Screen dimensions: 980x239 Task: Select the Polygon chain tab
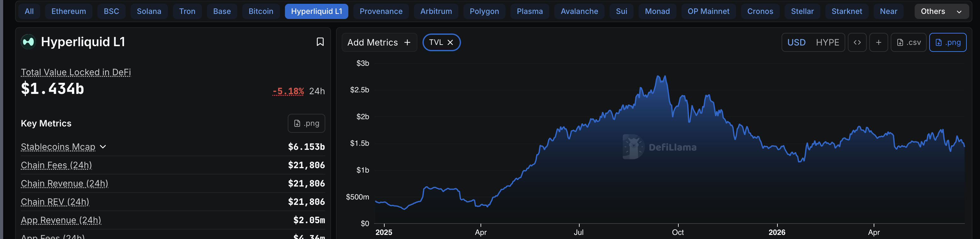point(484,11)
